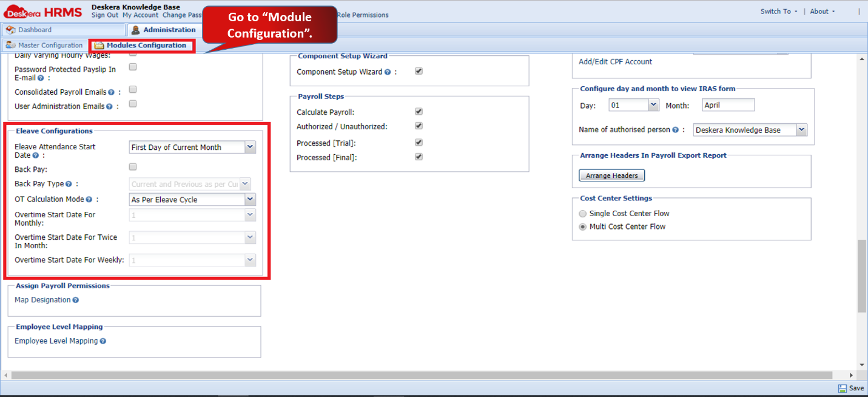The image size is (868, 397).
Task: Click the Month input showing April
Action: click(728, 104)
